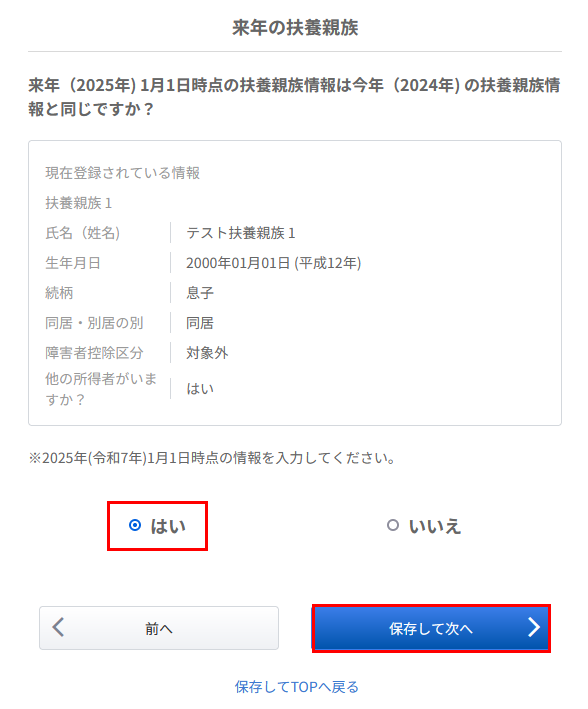Click the left chevron icon on 前へ
Image resolution: width=588 pixels, height=709 pixels.
pyautogui.click(x=58, y=628)
